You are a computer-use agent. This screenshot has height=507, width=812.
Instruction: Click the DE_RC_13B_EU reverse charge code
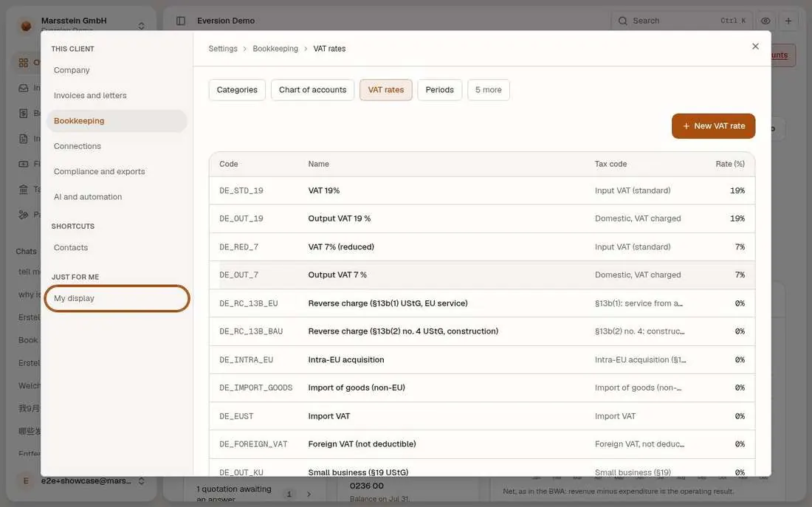249,303
